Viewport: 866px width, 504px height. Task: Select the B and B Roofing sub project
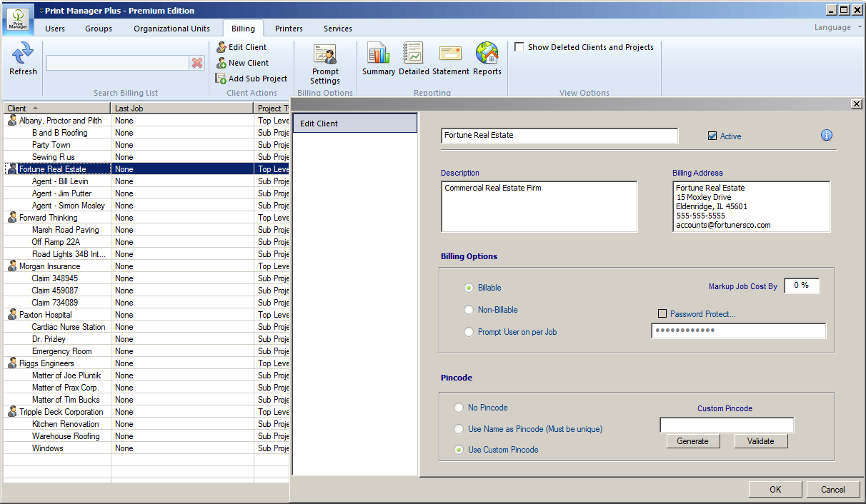tap(146, 132)
